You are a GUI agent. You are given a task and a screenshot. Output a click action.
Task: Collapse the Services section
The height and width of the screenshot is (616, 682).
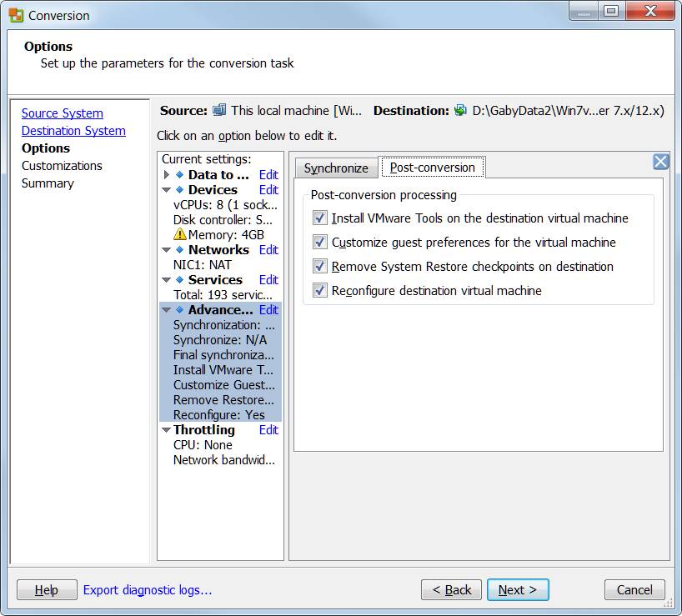[x=166, y=280]
